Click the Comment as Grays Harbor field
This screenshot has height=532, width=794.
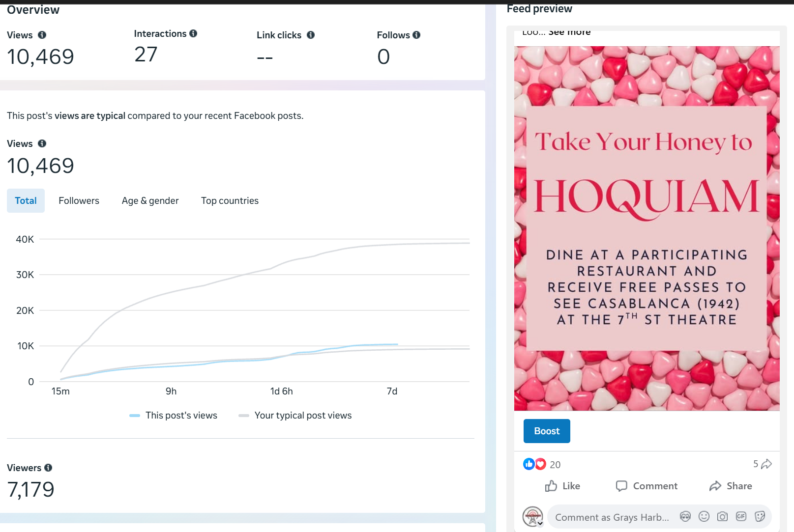pyautogui.click(x=612, y=517)
